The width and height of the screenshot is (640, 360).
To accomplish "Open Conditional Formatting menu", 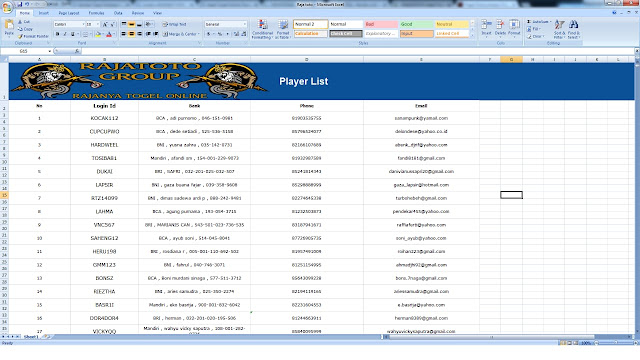I will pyautogui.click(x=262, y=29).
